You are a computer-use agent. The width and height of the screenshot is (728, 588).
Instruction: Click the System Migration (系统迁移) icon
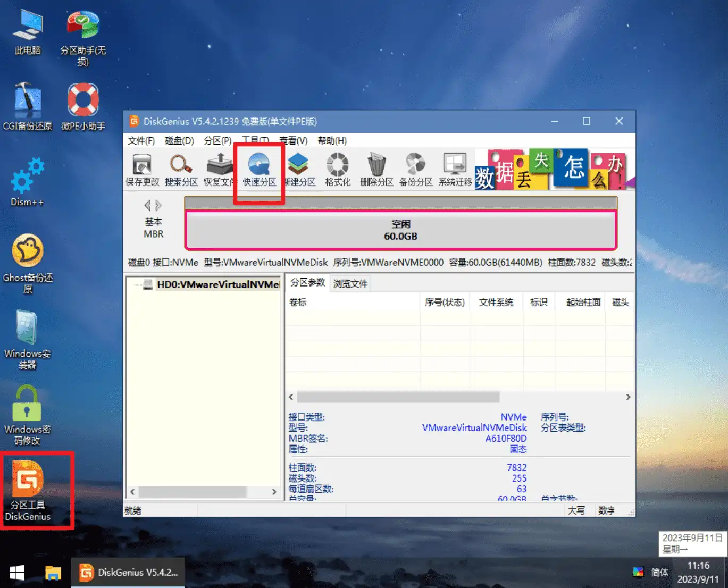455,170
